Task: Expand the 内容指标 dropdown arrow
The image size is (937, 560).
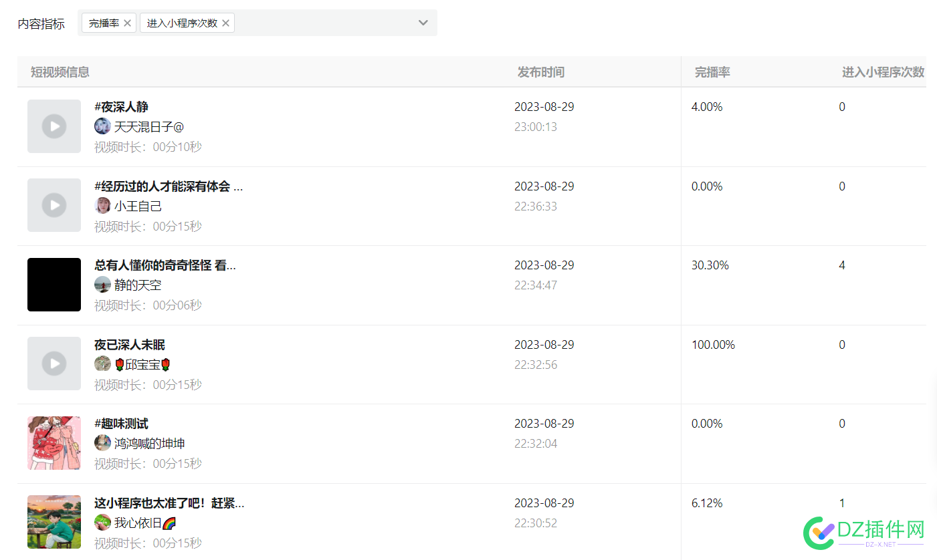Action: point(423,23)
